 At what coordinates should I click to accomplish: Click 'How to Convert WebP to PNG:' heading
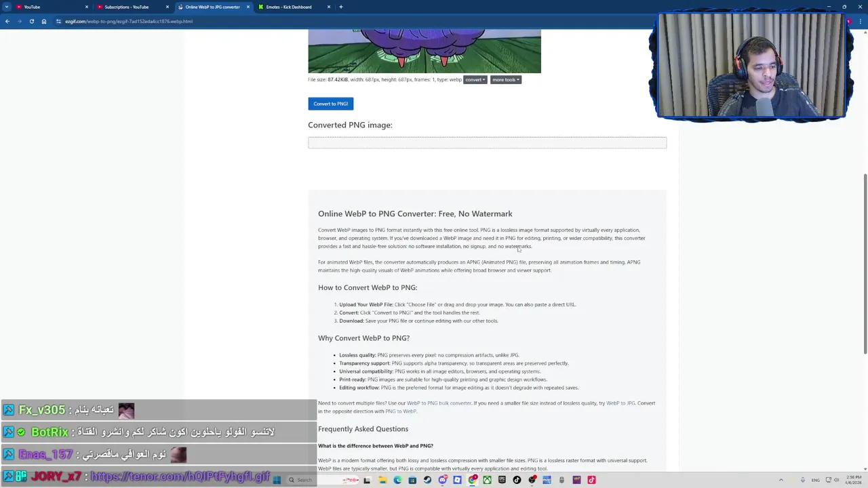(x=368, y=287)
